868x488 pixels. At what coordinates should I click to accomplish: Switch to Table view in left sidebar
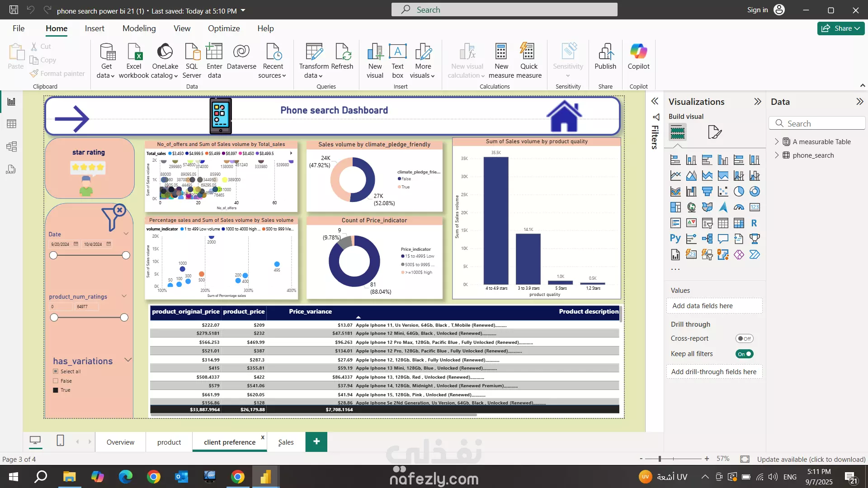click(11, 124)
